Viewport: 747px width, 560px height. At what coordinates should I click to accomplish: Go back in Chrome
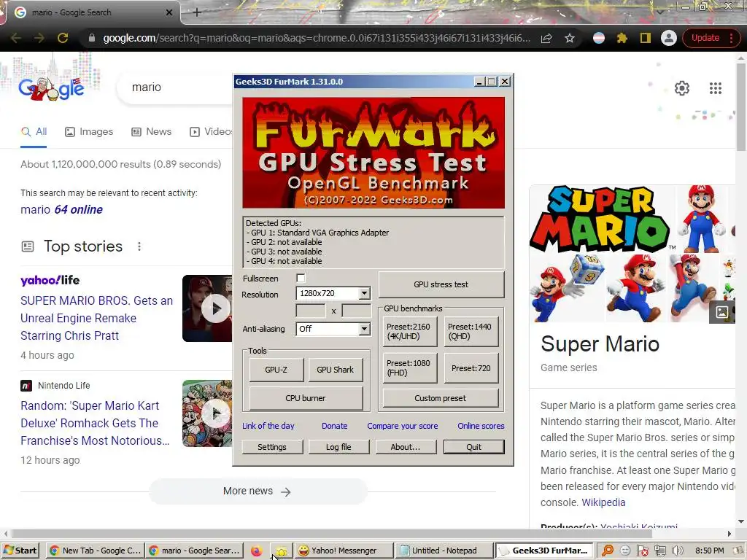click(x=16, y=38)
